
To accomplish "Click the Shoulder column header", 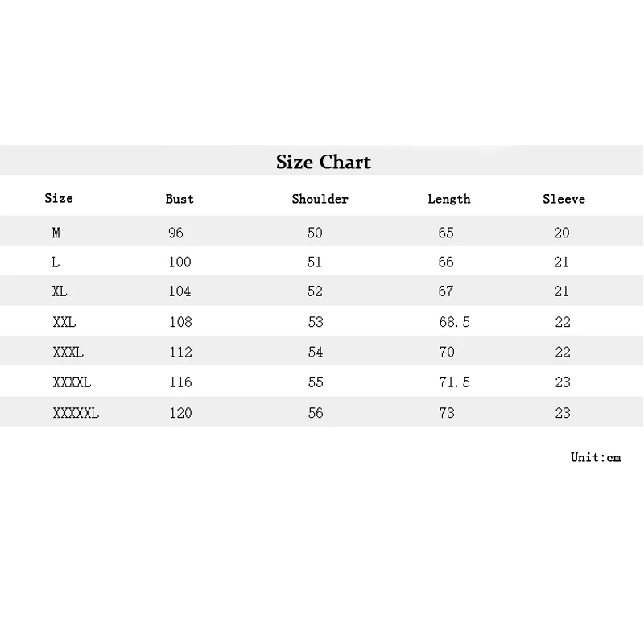I will pyautogui.click(x=320, y=199).
